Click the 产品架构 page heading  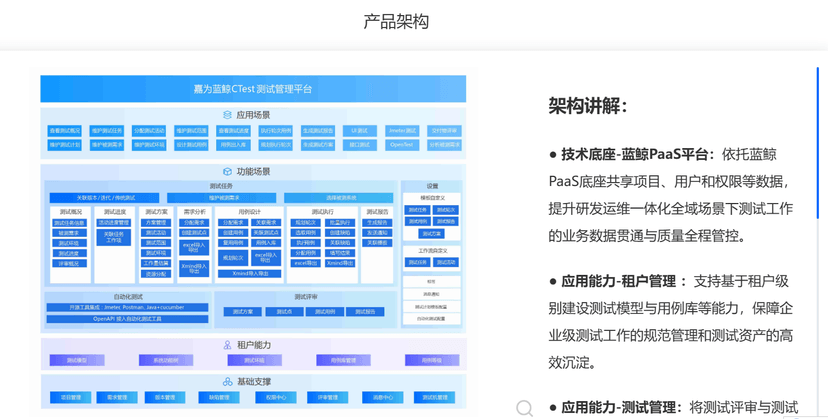pyautogui.click(x=396, y=22)
